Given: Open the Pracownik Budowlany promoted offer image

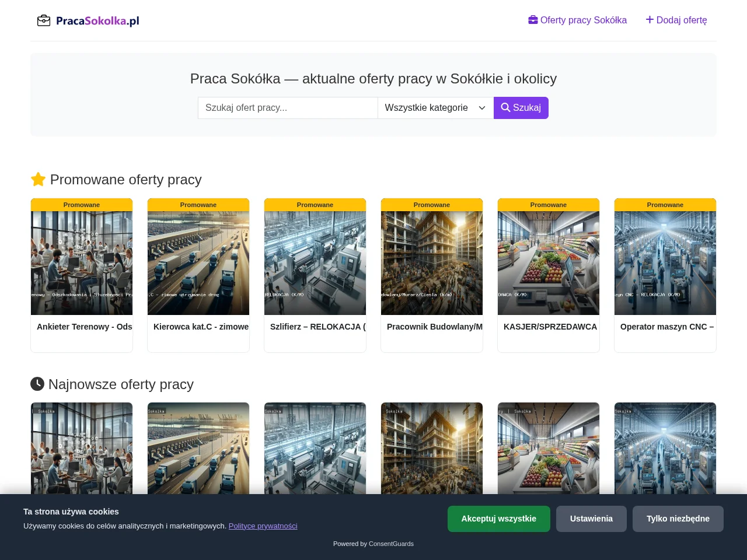Looking at the screenshot, I should click(x=432, y=263).
